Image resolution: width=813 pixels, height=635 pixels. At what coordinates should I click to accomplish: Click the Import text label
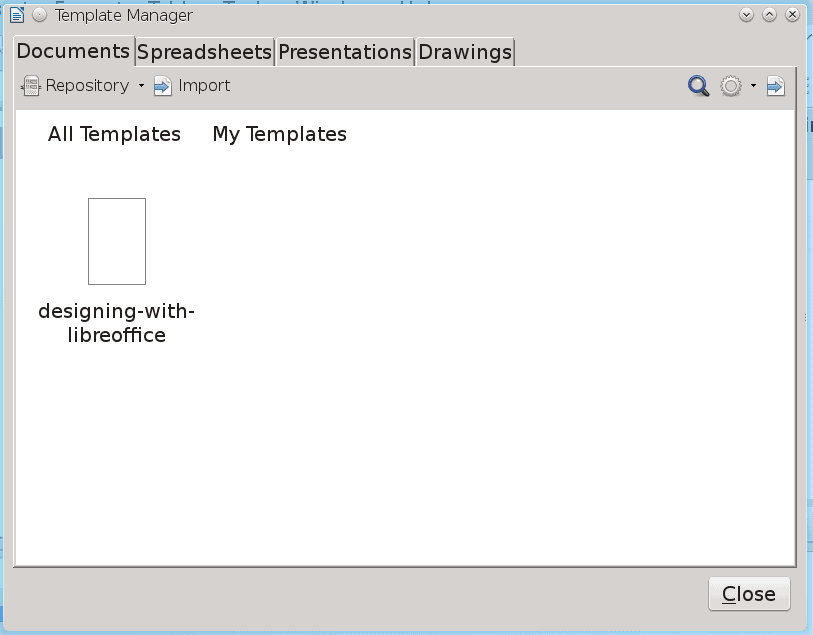(x=204, y=86)
